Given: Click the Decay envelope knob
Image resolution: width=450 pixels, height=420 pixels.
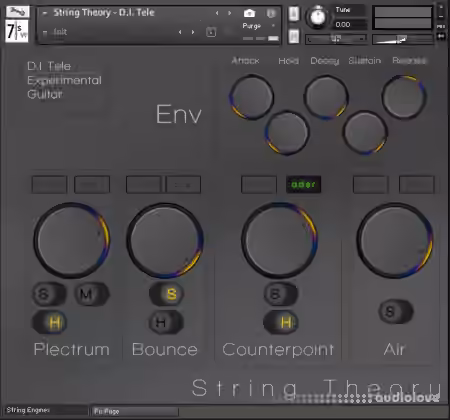Looking at the screenshot, I should [x=326, y=97].
